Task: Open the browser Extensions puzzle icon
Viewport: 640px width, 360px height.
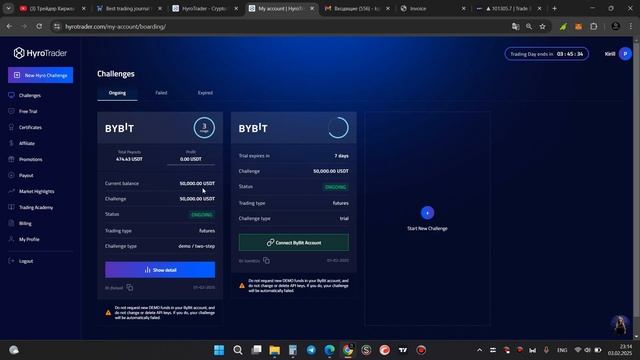Action: click(x=594, y=27)
